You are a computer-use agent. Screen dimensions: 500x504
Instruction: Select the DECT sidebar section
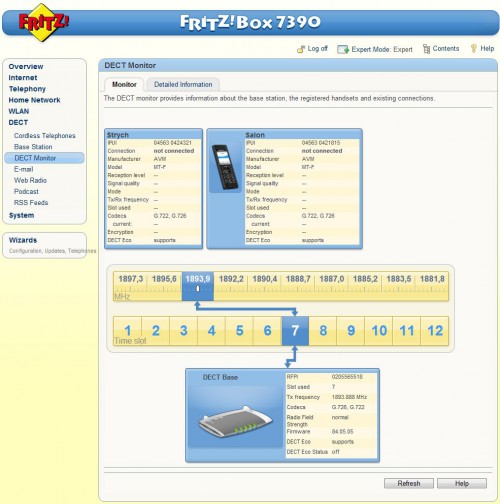[x=18, y=122]
